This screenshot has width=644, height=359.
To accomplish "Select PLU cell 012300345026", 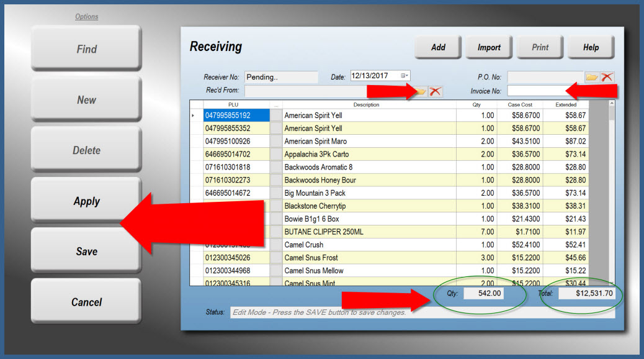I will click(236, 258).
